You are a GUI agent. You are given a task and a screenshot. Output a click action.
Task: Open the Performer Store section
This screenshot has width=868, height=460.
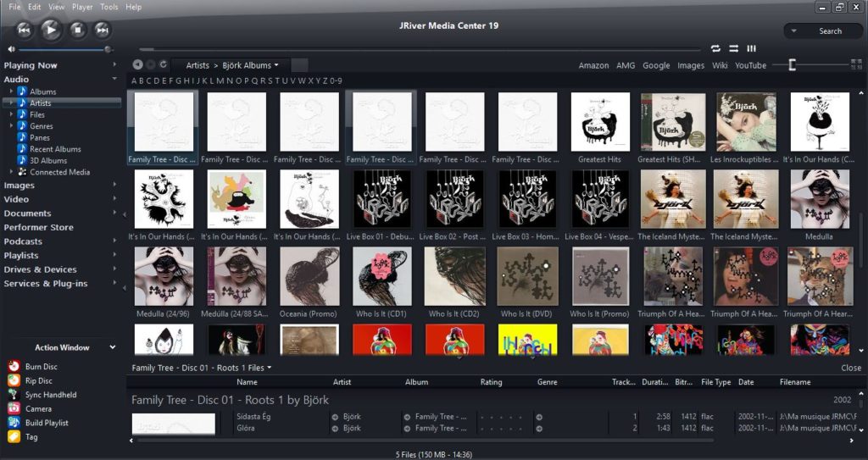38,227
